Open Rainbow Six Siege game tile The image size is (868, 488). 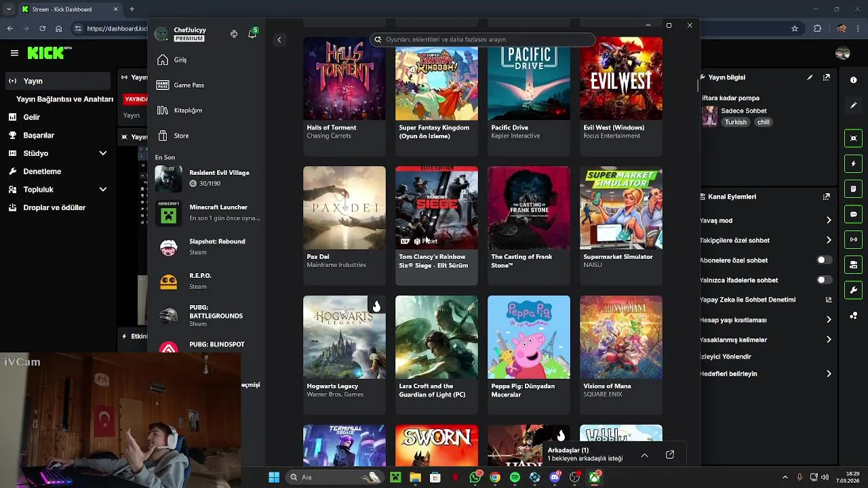[437, 225]
